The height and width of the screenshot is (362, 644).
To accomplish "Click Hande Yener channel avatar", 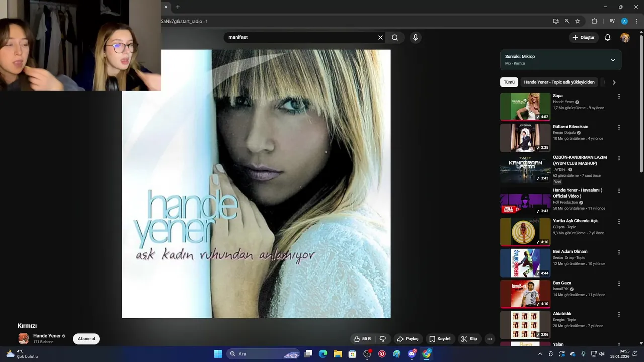I will pos(24,339).
